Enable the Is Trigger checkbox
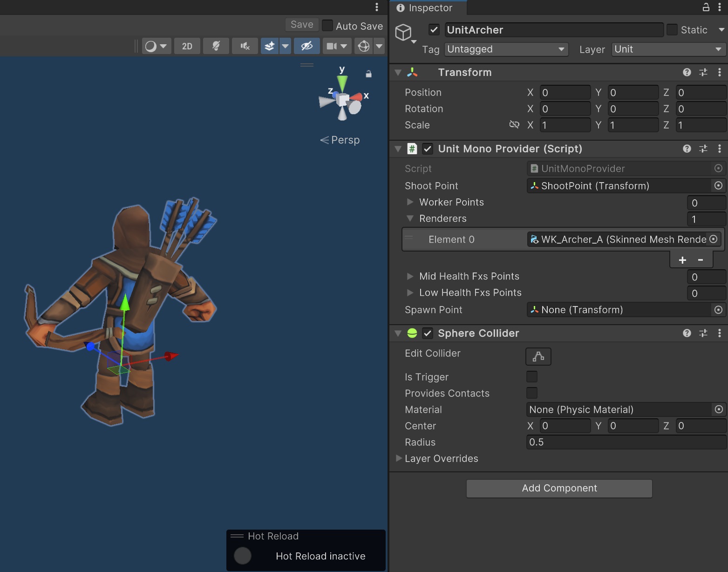 click(531, 376)
